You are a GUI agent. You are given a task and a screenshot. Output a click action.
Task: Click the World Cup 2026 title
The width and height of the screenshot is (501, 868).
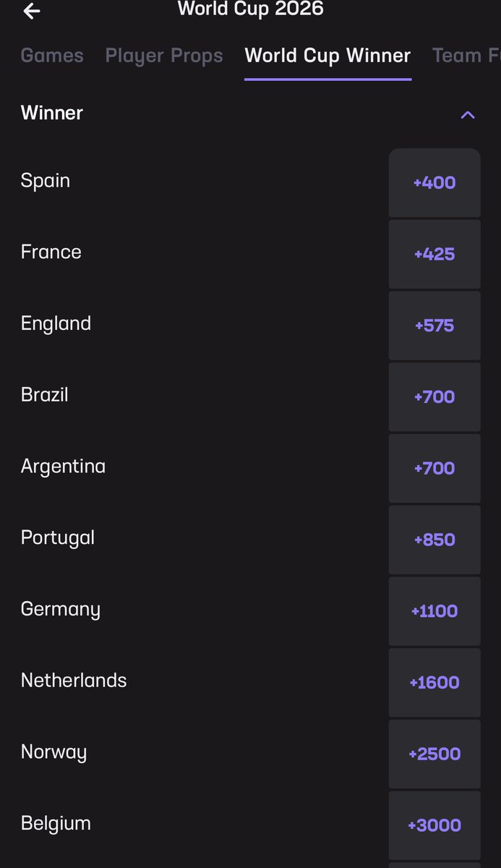click(x=251, y=9)
